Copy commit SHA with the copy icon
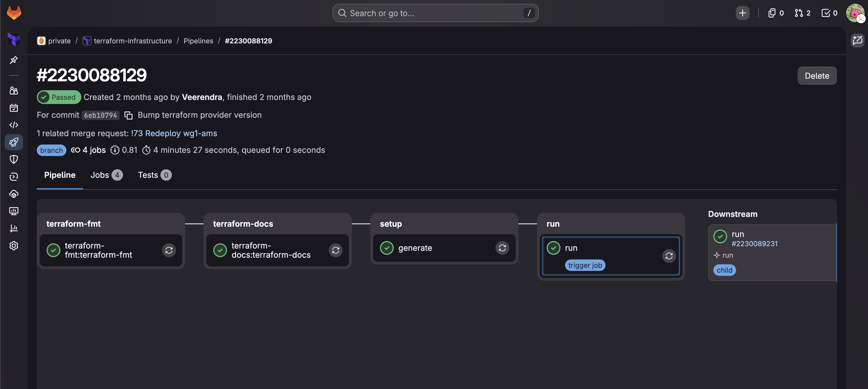This screenshot has height=389, width=868. 128,115
